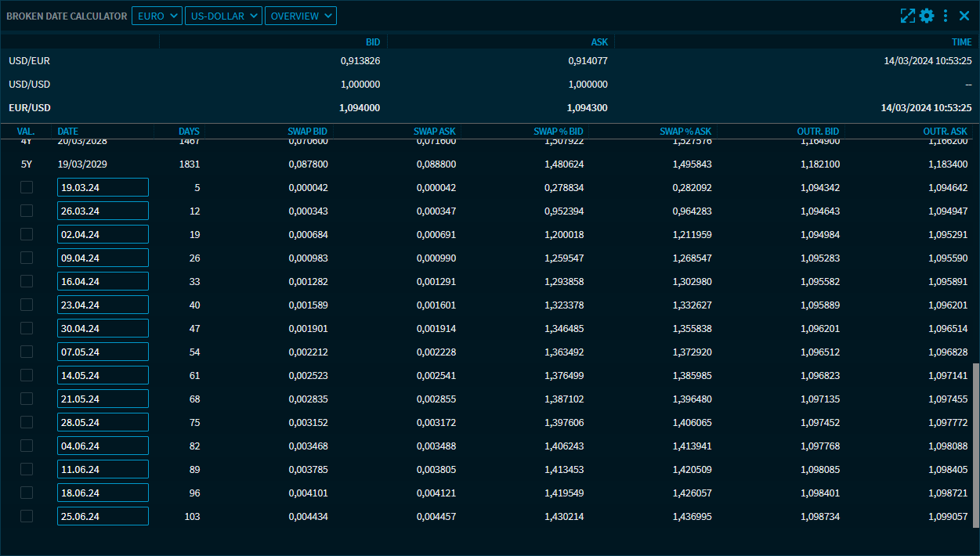Click the expand-to-fullscreen icon
Screen dimensions: 980x556
click(907, 16)
